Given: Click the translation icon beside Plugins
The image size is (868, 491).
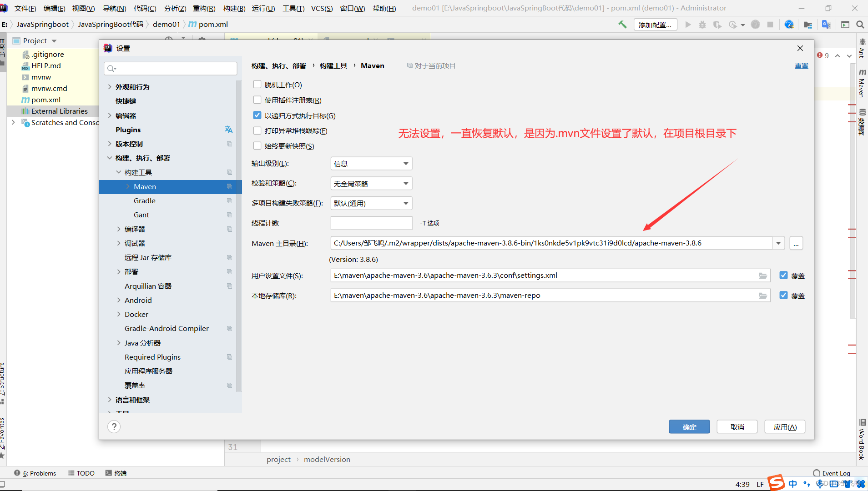Looking at the screenshot, I should coord(229,130).
